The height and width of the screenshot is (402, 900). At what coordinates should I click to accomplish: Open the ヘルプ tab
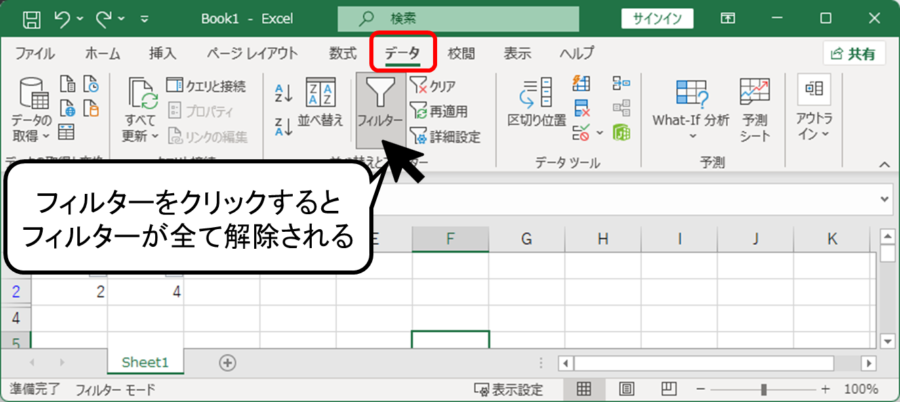point(577,53)
